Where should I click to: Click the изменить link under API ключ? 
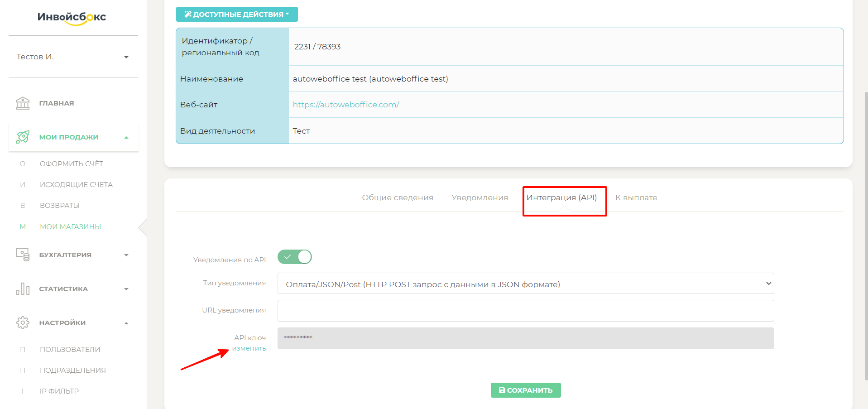pos(249,348)
